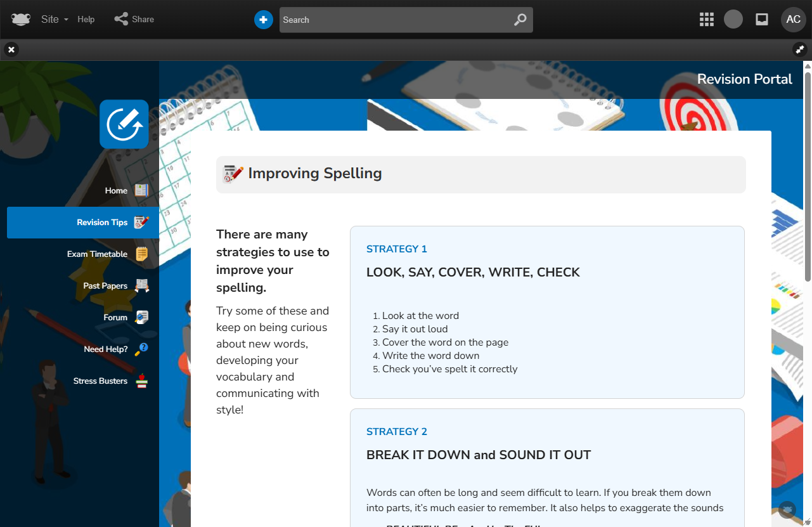Click the Past Papers icon

click(142, 285)
